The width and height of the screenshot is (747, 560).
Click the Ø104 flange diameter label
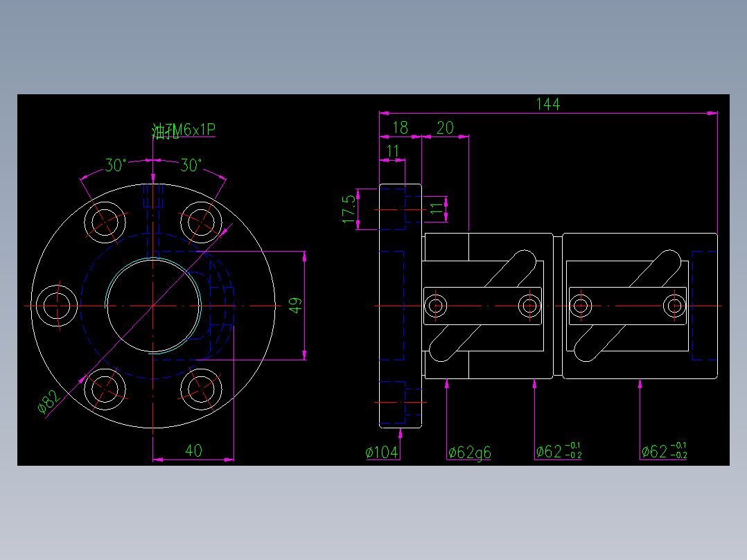(x=382, y=452)
